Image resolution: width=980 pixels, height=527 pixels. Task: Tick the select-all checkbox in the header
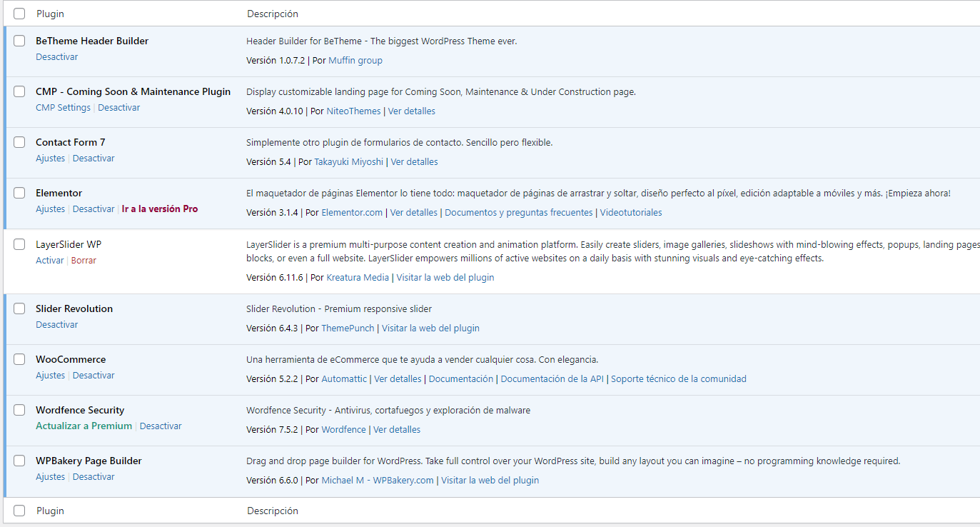tap(19, 14)
